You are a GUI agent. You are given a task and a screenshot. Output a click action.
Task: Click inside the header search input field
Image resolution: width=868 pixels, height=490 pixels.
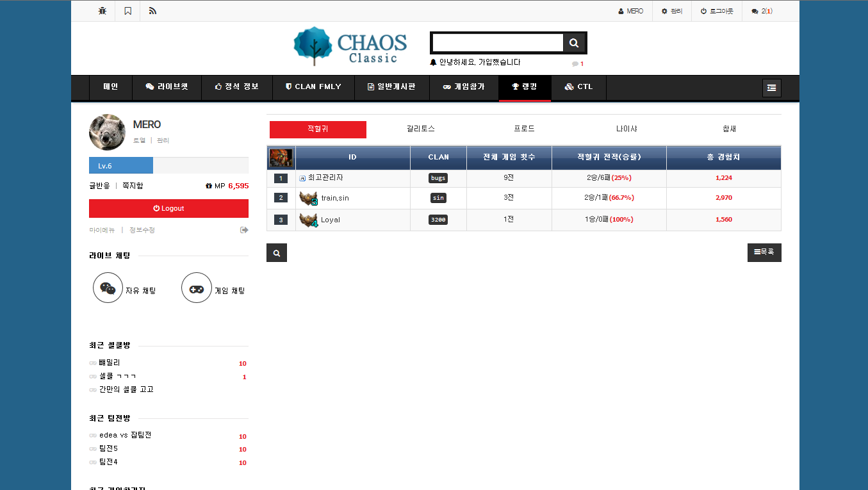point(497,43)
